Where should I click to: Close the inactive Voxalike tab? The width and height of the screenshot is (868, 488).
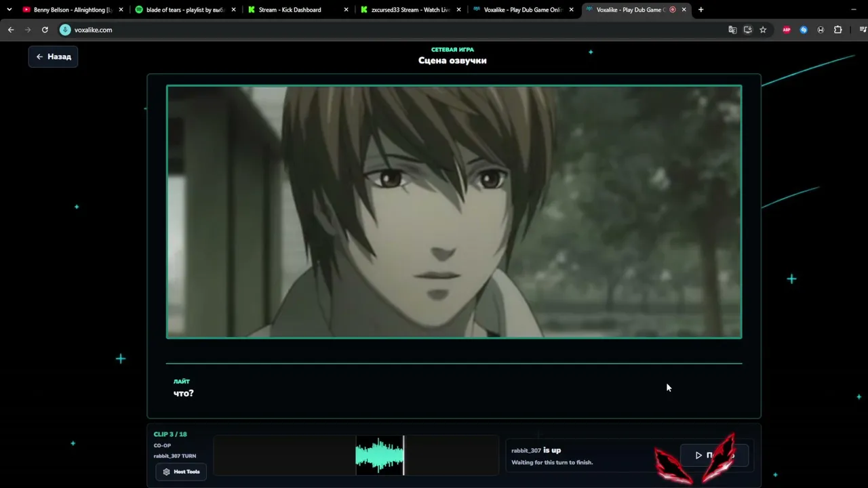[x=571, y=9]
